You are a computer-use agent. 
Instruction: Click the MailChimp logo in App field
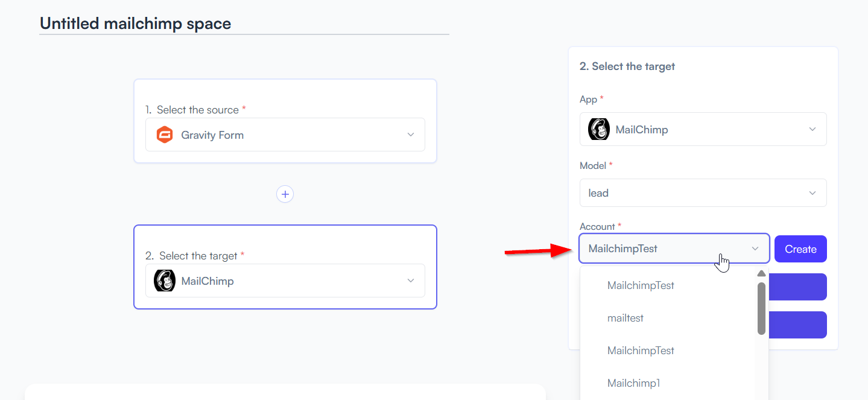tap(599, 129)
